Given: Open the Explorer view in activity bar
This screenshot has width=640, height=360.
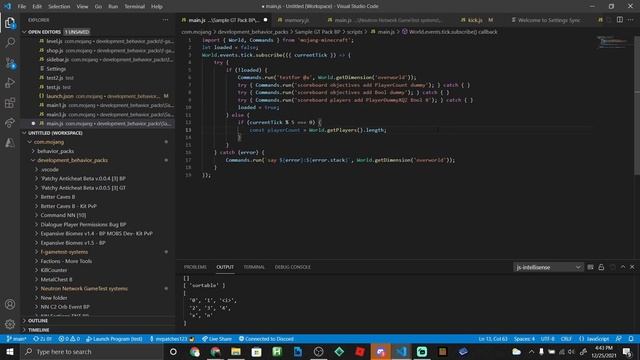Looking at the screenshot, I should pos(10,22).
